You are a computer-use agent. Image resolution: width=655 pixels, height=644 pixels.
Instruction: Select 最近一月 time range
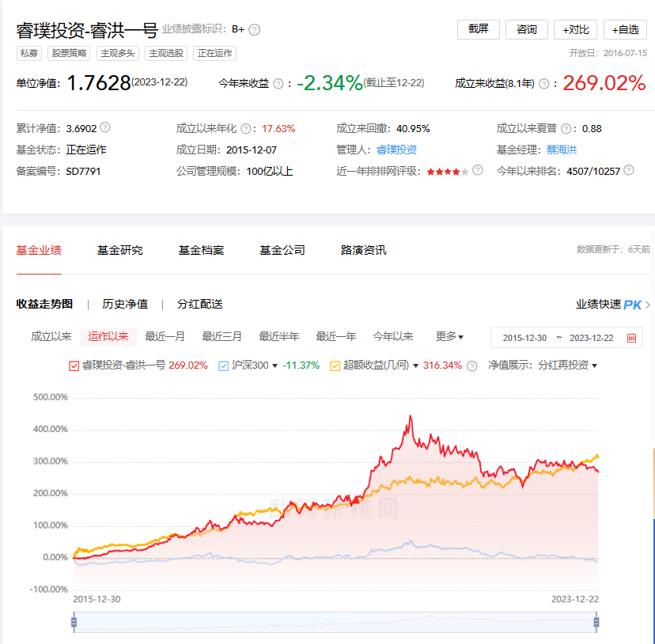[x=165, y=336]
